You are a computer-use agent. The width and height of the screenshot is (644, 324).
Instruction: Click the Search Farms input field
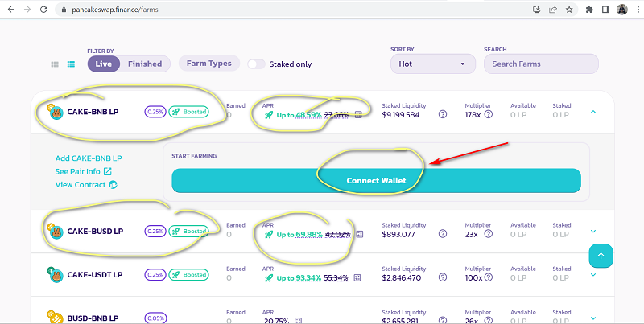pyautogui.click(x=540, y=64)
